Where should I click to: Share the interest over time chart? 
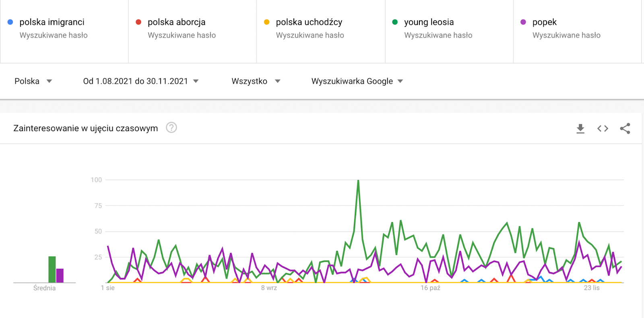click(x=625, y=129)
